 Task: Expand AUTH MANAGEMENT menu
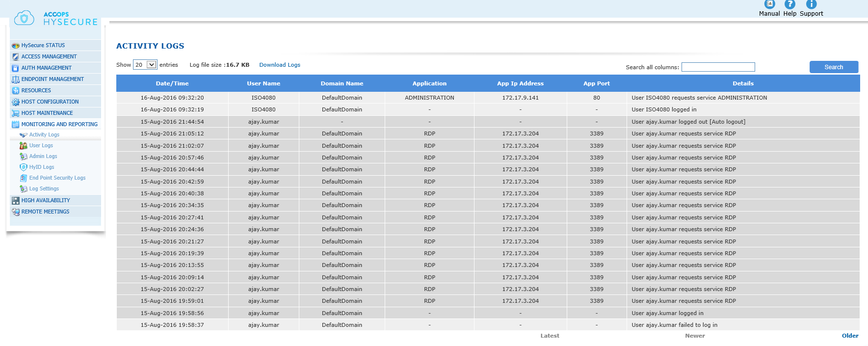point(47,68)
